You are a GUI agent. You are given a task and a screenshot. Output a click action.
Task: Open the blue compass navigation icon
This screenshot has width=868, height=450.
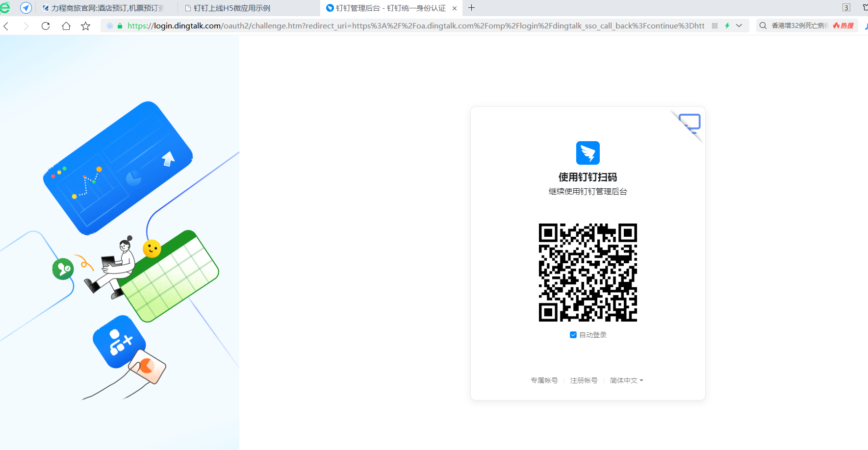pos(26,8)
